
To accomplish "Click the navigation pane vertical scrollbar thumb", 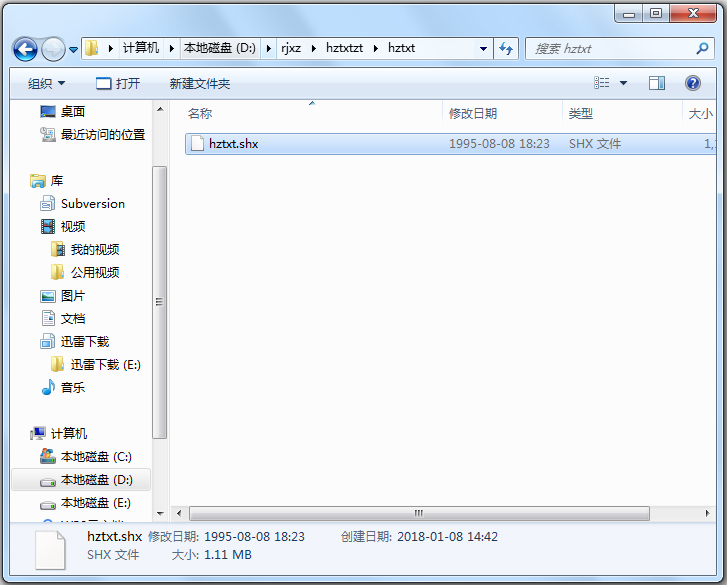I will (159, 302).
